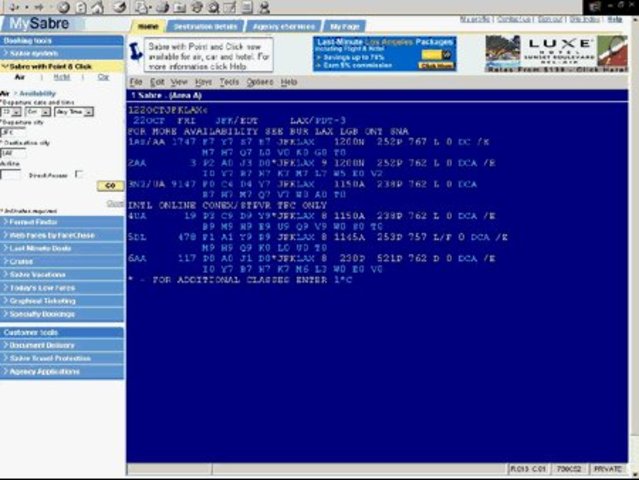Click the PRIVATE status bar indicator

[608, 469]
